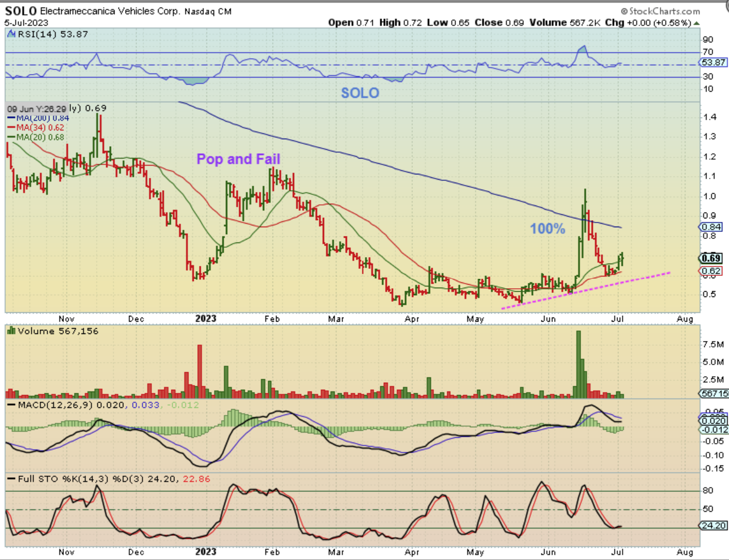Click the 1.4 price axis label

click(709, 117)
